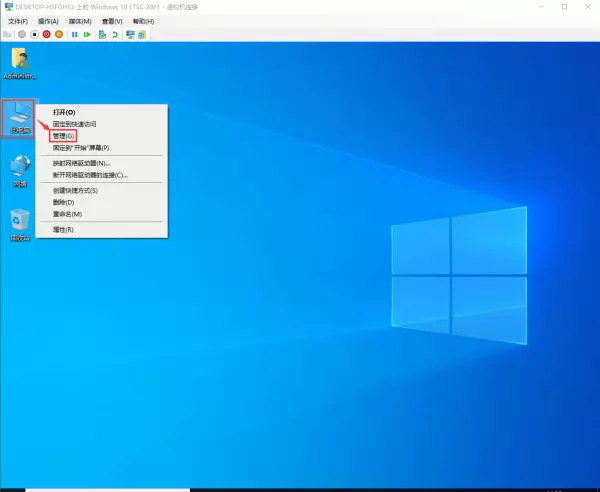Choose 属性(R) in the context menu

coord(102,230)
